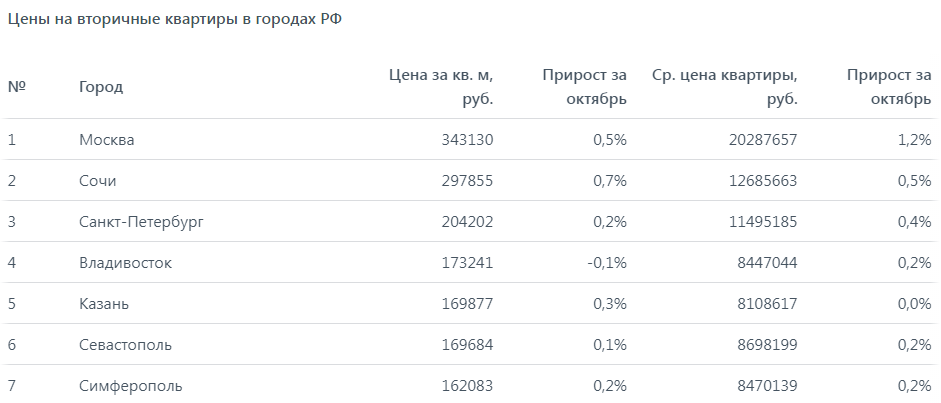Click Simferopol's price per meter 162083
Image resolution: width=941 pixels, height=403 pixels.
(x=467, y=386)
